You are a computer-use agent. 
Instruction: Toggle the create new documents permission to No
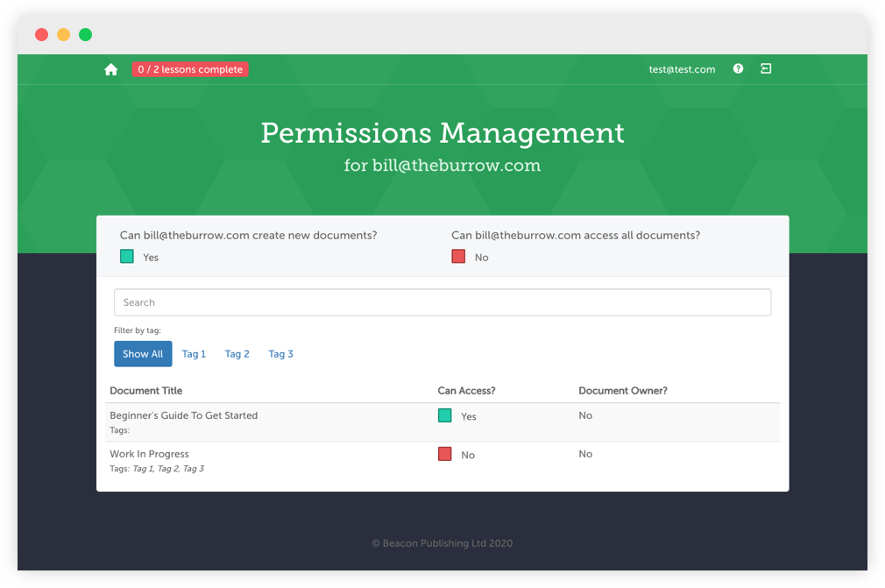tap(127, 256)
